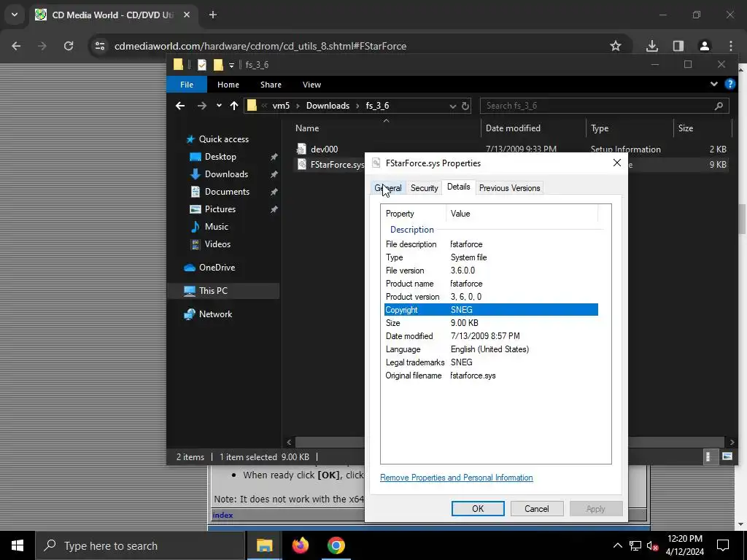Open OneDrive in the navigation pane
The width and height of the screenshot is (747, 560).
click(217, 267)
